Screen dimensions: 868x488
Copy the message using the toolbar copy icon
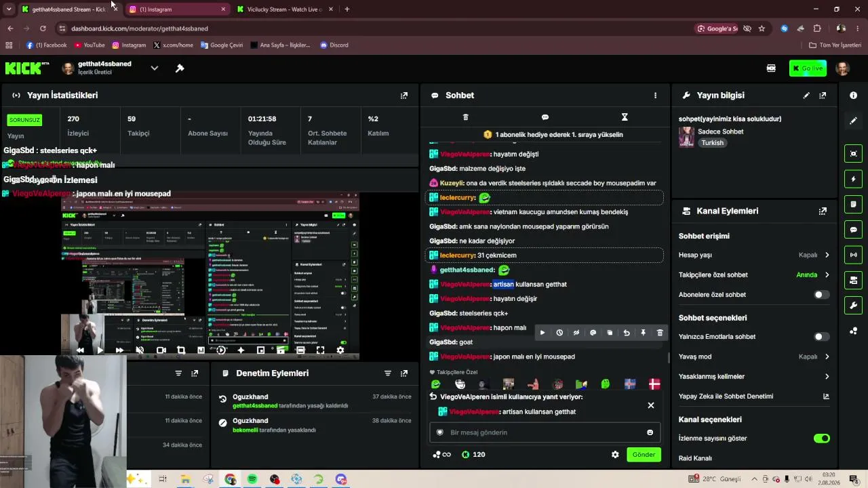click(x=610, y=333)
